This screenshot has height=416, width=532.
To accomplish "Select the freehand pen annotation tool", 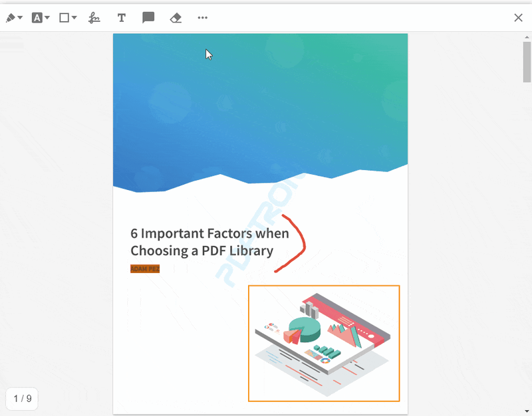I will pyautogui.click(x=11, y=18).
